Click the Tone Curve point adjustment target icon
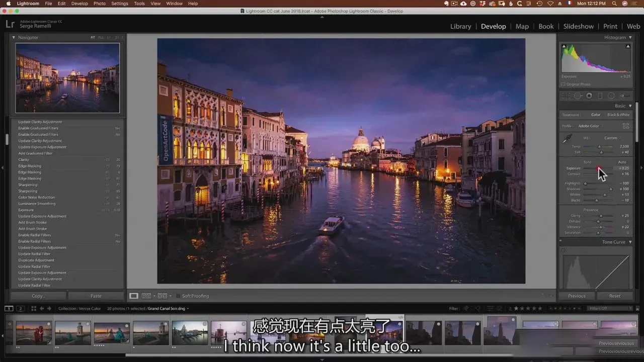644x362 pixels. [x=563, y=250]
